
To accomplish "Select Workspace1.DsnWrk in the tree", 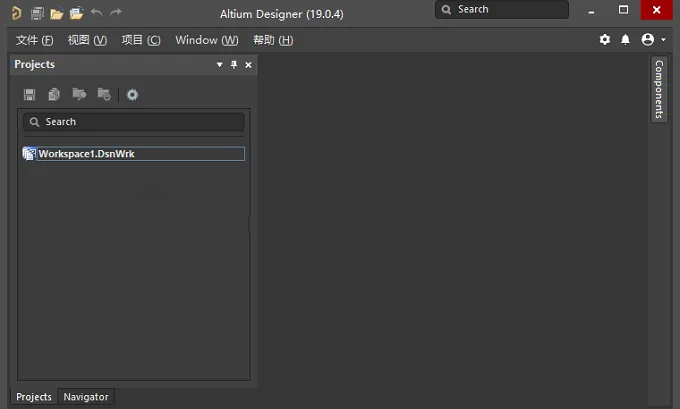I will pos(86,154).
